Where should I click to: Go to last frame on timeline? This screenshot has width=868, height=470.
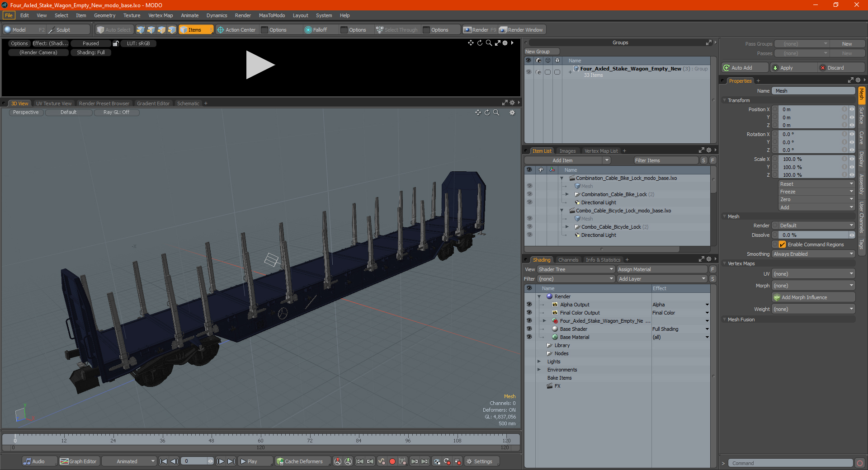coord(231,461)
